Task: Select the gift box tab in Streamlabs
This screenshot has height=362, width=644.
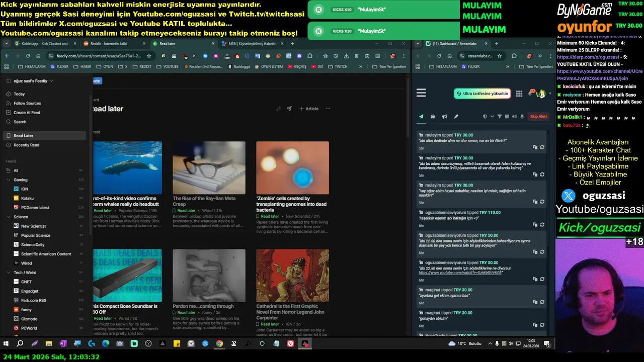Action: [433, 117]
